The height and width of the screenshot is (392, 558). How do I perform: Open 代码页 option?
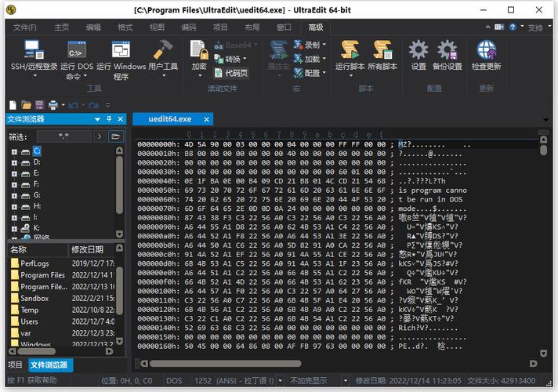click(x=231, y=74)
